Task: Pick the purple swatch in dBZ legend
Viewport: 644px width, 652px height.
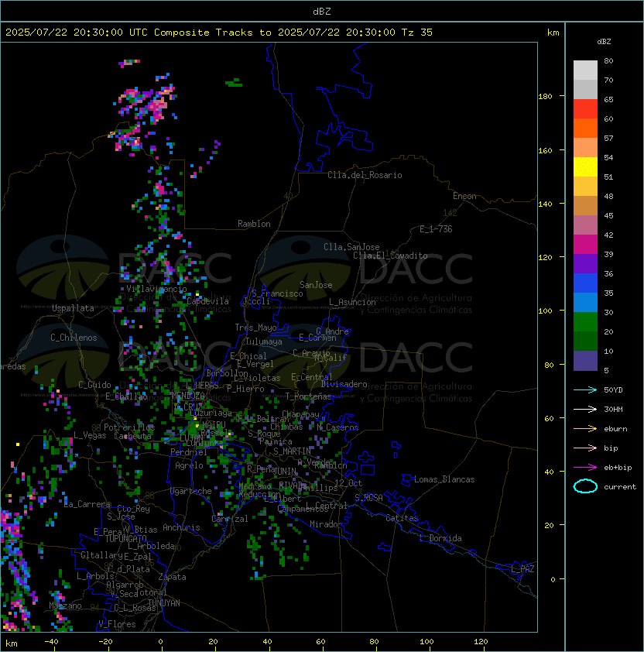Action: click(x=585, y=263)
